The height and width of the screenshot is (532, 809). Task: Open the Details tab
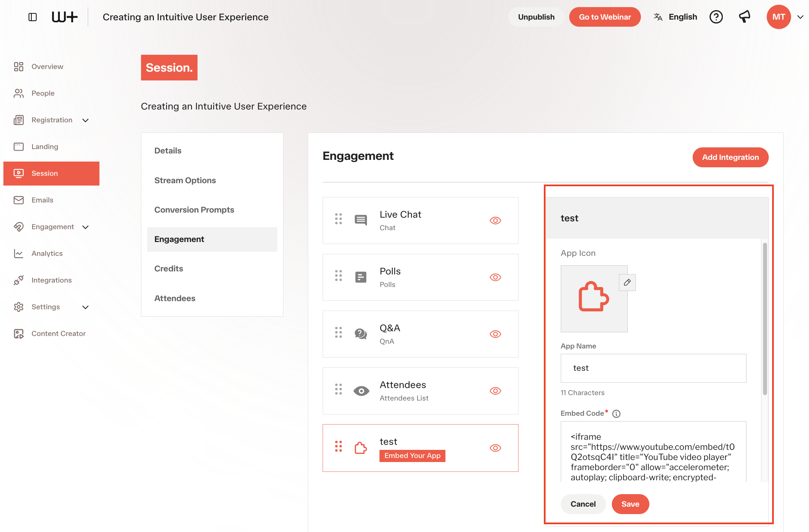(x=212, y=150)
